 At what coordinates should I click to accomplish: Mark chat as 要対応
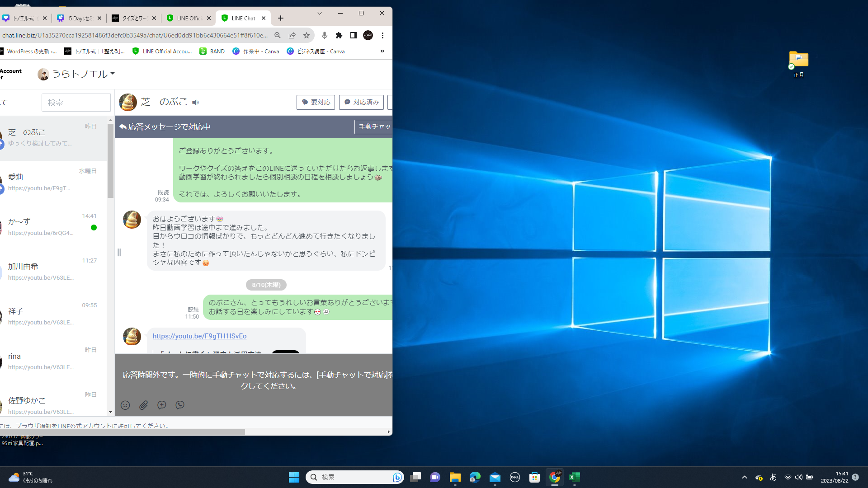click(316, 102)
